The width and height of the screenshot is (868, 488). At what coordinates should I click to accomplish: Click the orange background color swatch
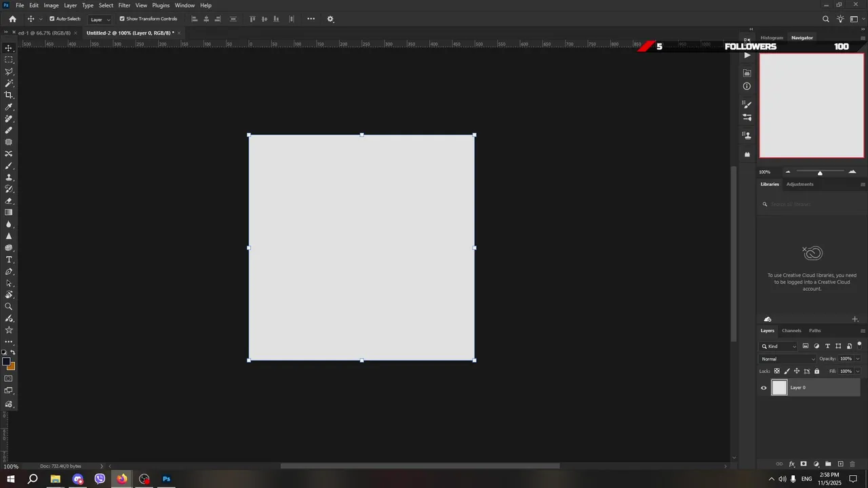point(12,367)
